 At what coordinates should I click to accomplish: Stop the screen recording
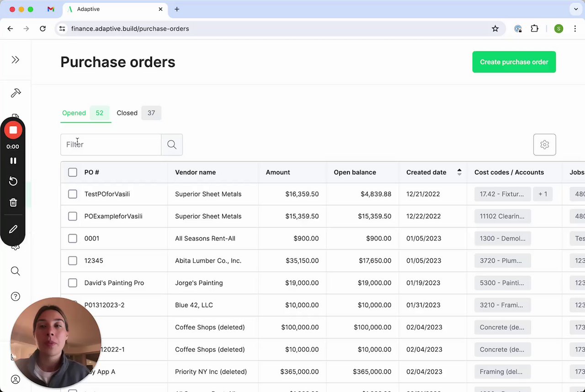click(13, 130)
